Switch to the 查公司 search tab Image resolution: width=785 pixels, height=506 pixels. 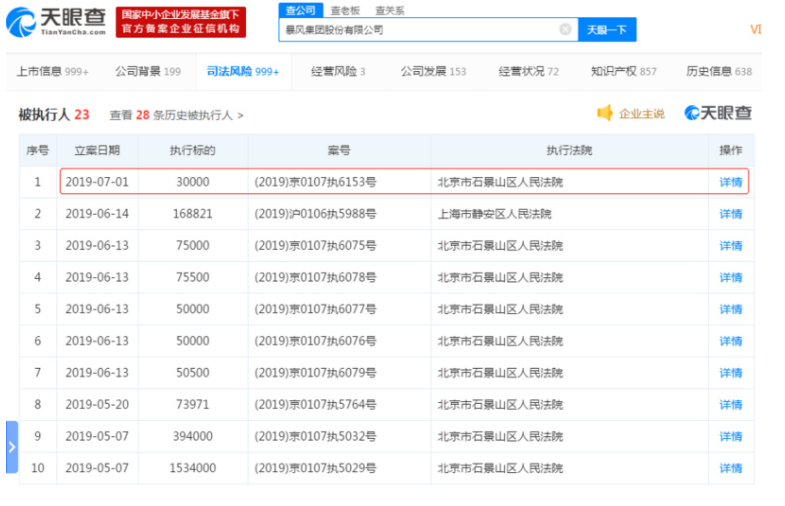coord(300,10)
